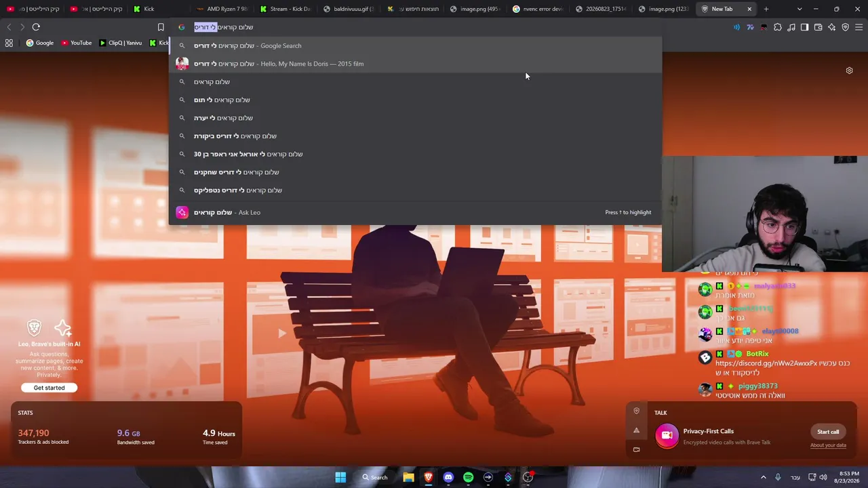Screen dimensions: 868x488
Task: Open the media control music note icon
Action: [791, 27]
